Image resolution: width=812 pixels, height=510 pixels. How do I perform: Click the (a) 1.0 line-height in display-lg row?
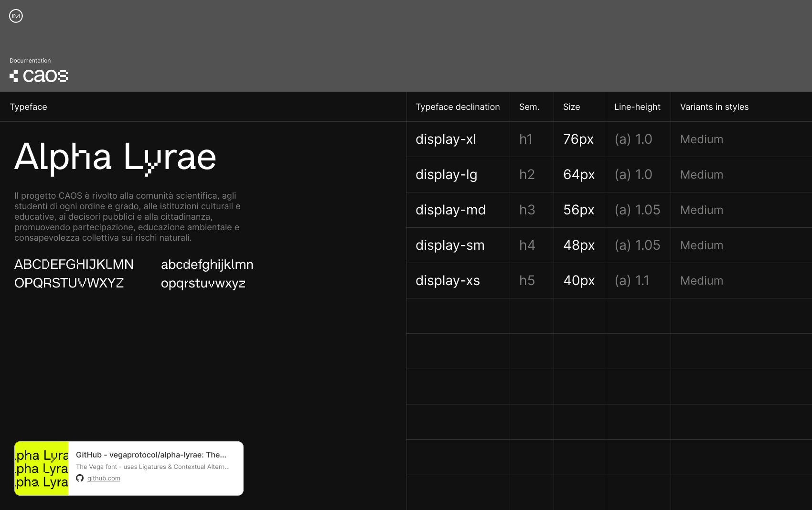tap(633, 174)
